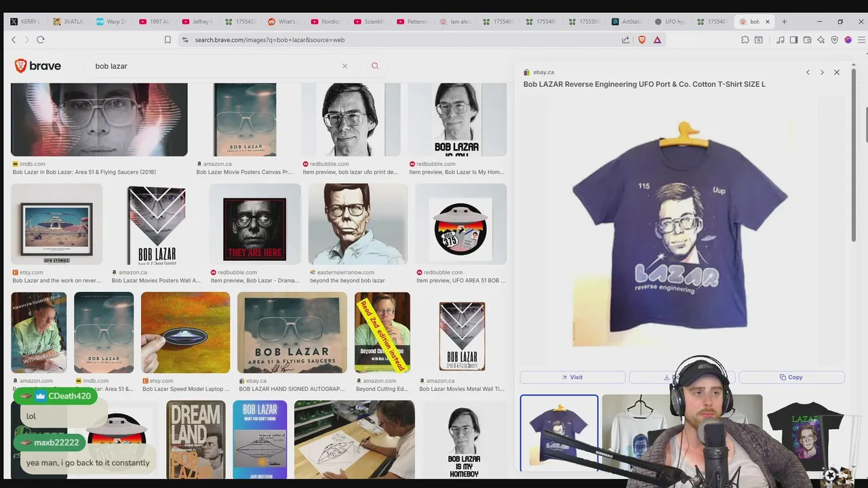868x488 pixels.
Task: Open the purple profile avatar icon
Action: (x=848, y=40)
